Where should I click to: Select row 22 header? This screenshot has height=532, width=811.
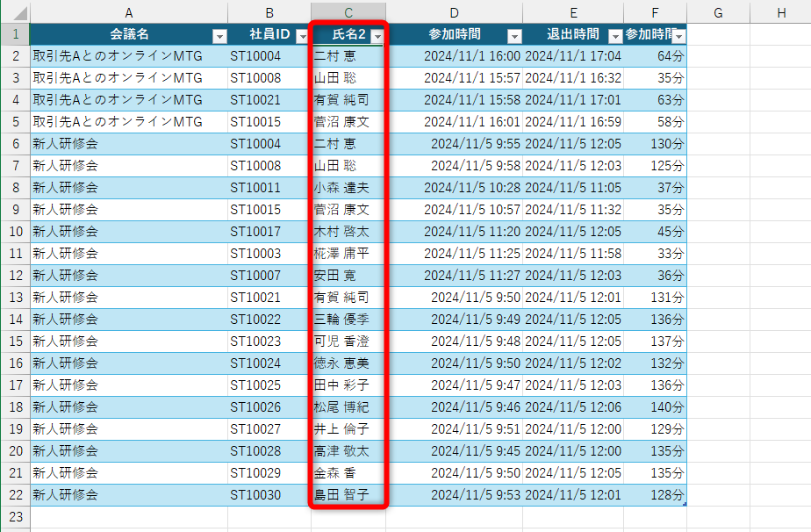pos(16,495)
